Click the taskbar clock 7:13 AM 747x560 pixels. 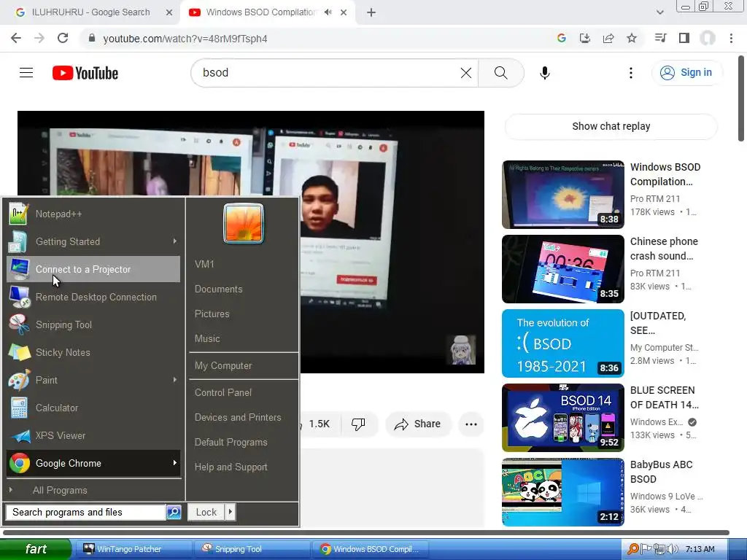[x=700, y=549]
